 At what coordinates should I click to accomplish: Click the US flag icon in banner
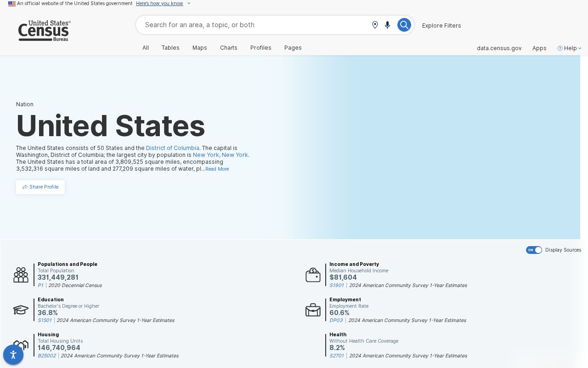pyautogui.click(x=12, y=4)
